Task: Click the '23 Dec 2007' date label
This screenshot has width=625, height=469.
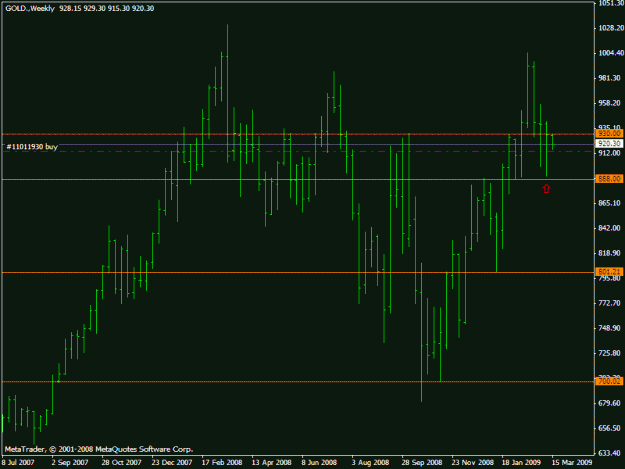Action: pos(172,463)
